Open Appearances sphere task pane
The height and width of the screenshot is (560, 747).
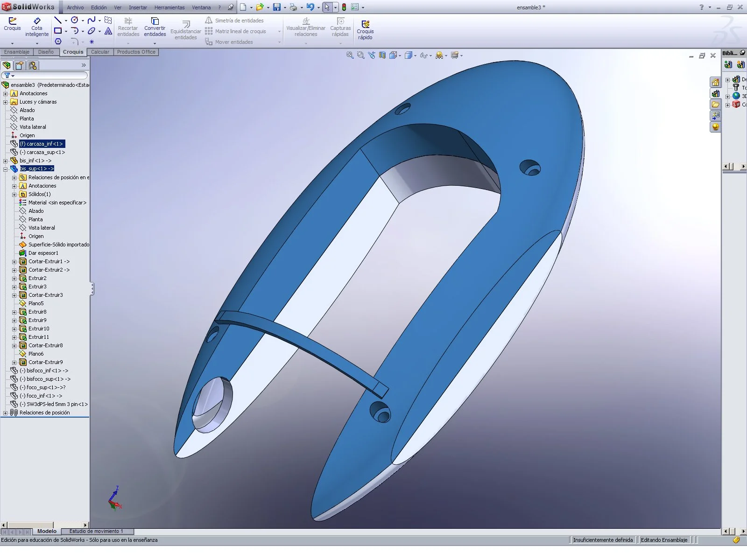715,127
